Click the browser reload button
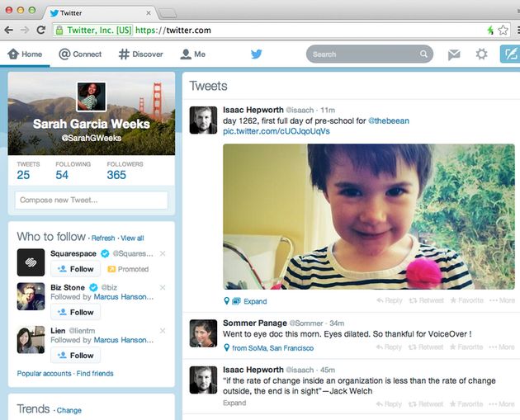Image resolution: width=520 pixels, height=420 pixels. click(41, 30)
